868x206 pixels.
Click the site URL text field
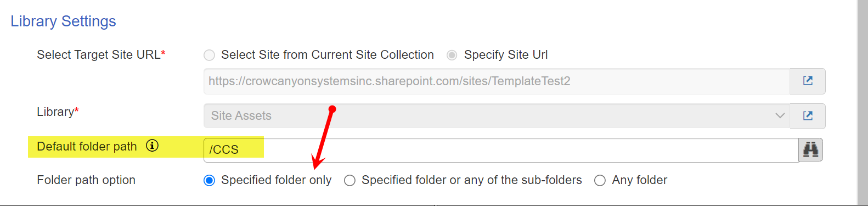pyautogui.click(x=497, y=81)
